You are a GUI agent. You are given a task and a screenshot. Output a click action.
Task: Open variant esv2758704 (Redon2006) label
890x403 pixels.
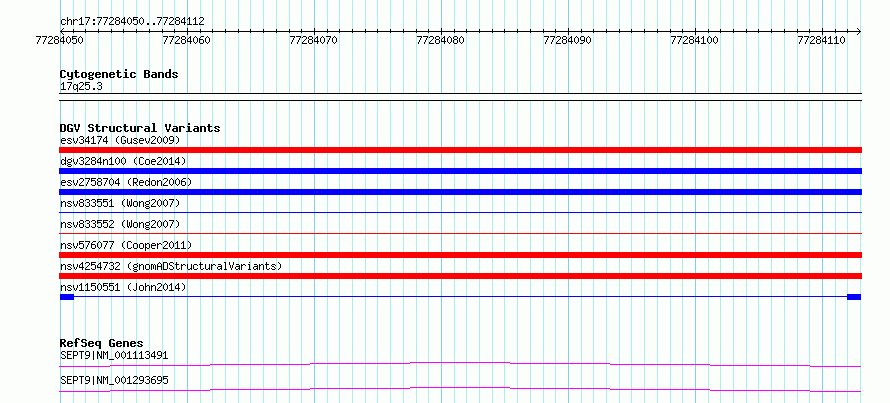[x=126, y=182]
